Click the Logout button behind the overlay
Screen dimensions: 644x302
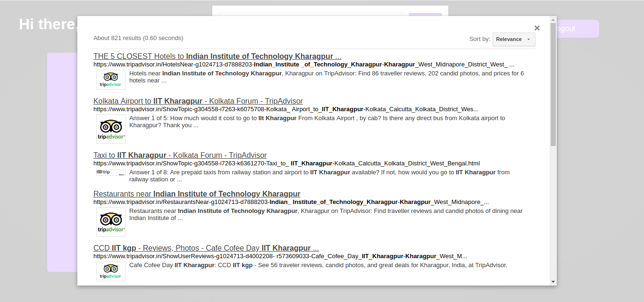578,29
